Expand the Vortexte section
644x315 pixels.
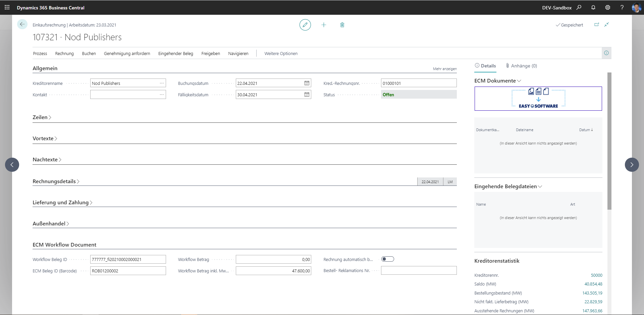click(x=45, y=139)
